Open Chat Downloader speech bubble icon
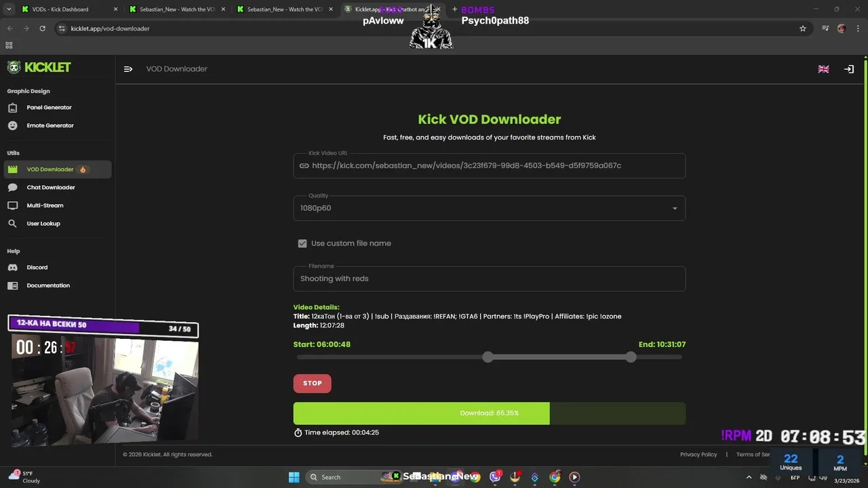The width and height of the screenshot is (868, 488). [12, 187]
